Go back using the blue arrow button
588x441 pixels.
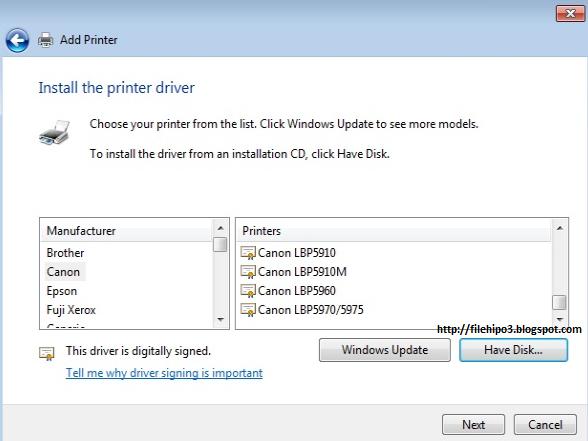pyautogui.click(x=17, y=40)
